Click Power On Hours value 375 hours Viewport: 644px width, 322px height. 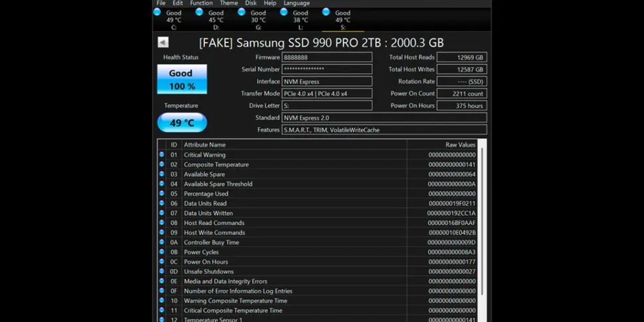[x=462, y=106]
